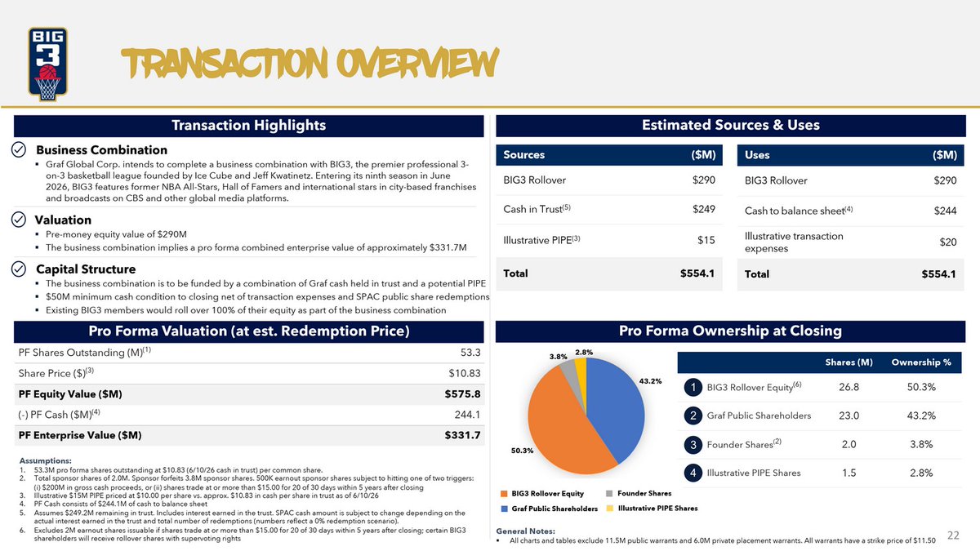Select the Pro Forma Valuation section header
The height and width of the screenshot is (551, 980).
point(249,331)
